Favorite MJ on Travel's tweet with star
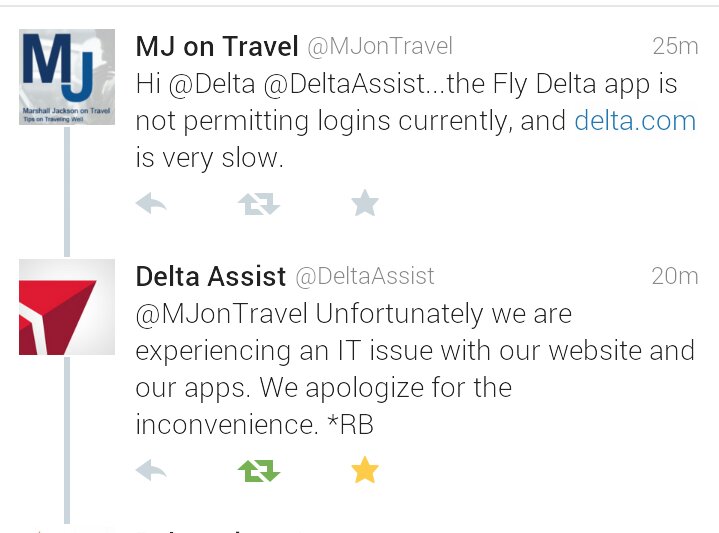 tap(365, 205)
